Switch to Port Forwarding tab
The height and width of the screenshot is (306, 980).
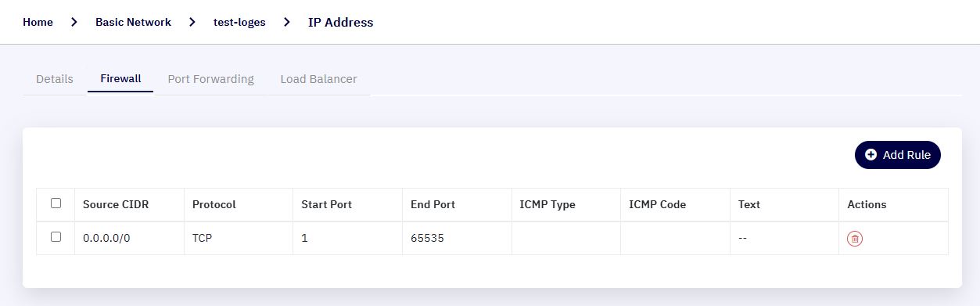coord(211,79)
